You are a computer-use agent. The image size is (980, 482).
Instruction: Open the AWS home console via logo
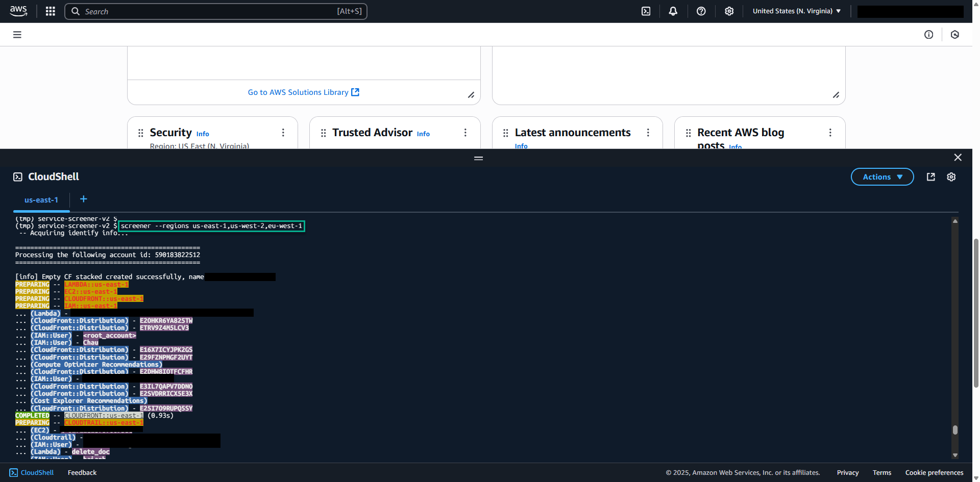[x=18, y=11]
